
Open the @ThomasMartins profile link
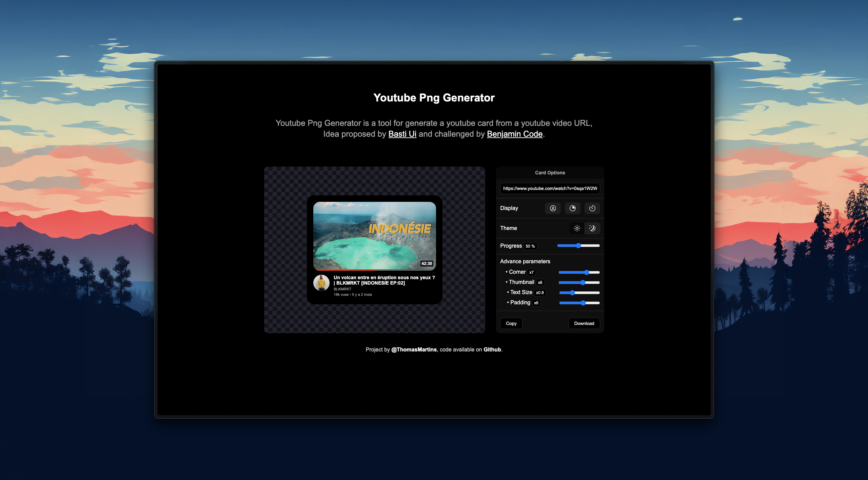click(x=414, y=349)
